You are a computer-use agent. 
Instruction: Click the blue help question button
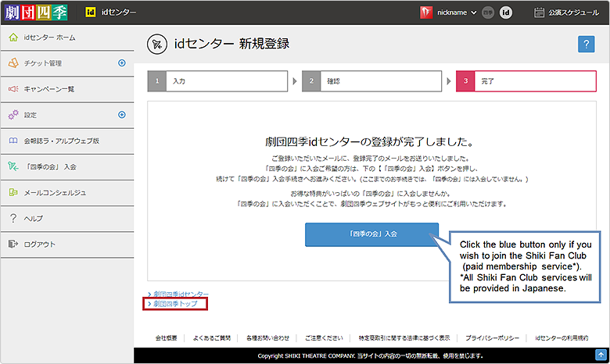pos(587,45)
